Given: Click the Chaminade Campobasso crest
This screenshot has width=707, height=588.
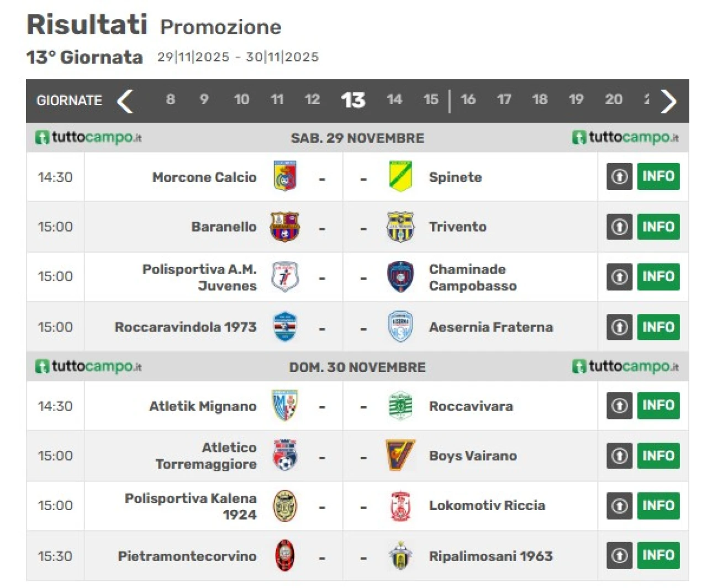Looking at the screenshot, I should tap(400, 276).
